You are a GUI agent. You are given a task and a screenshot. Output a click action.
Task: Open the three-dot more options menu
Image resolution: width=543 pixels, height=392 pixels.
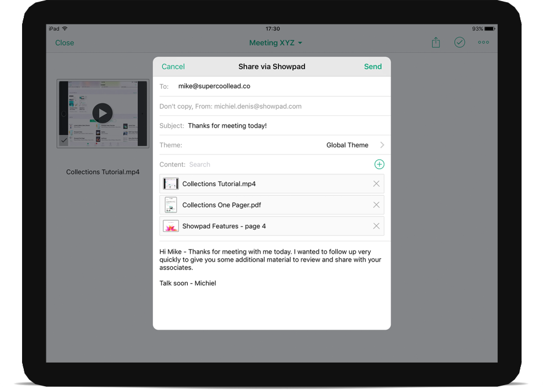click(484, 42)
